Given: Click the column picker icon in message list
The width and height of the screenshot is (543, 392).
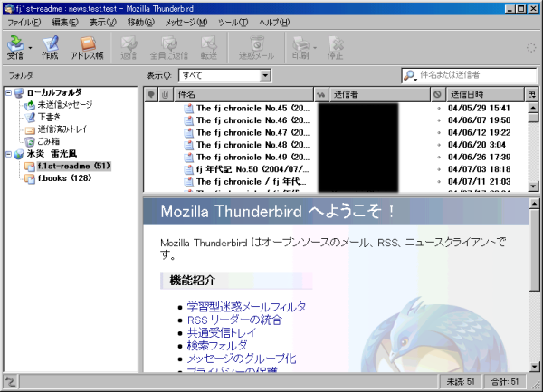Looking at the screenshot, I should (x=532, y=94).
